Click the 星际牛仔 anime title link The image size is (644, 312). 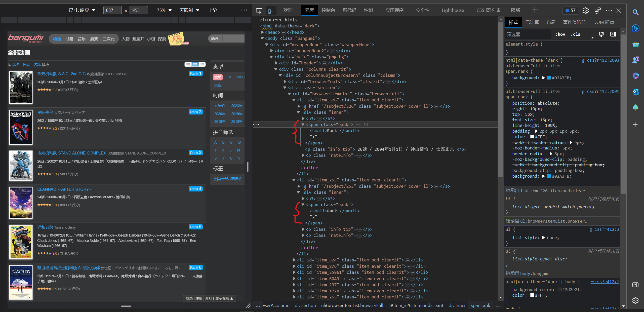click(45, 112)
